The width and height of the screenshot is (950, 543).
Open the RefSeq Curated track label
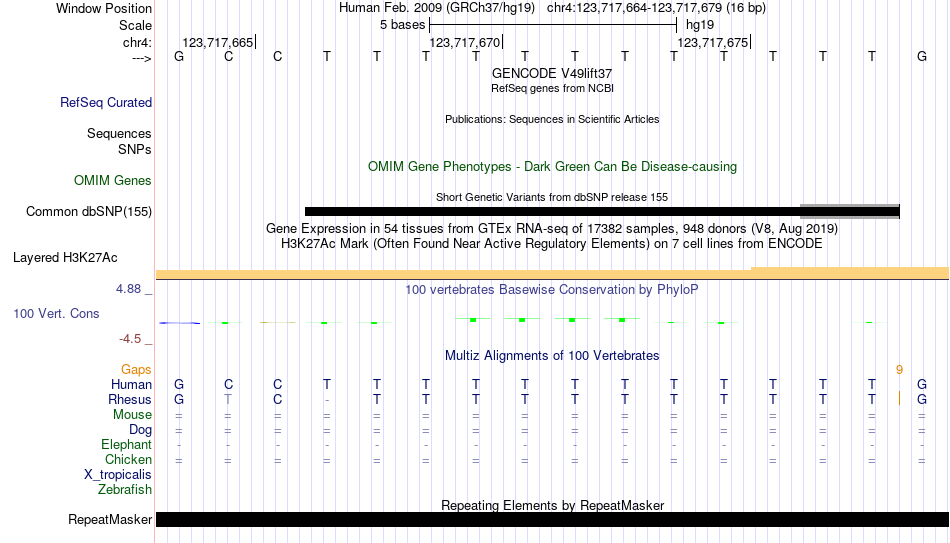[x=106, y=102]
